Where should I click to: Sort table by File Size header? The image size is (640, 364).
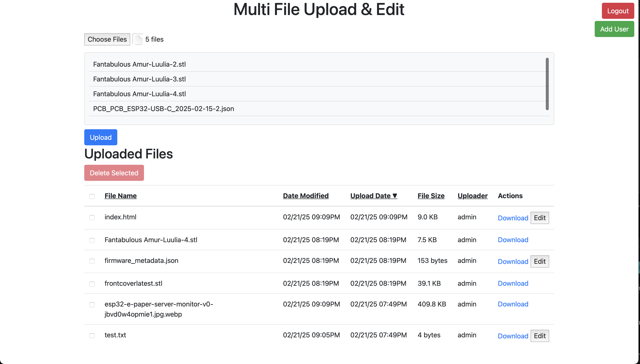431,196
